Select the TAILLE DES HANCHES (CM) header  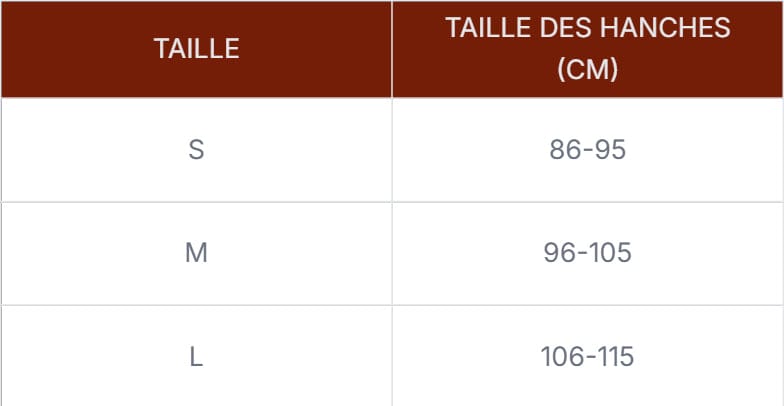588,49
